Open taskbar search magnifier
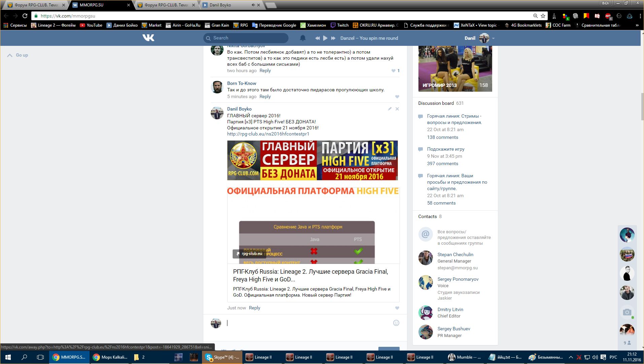 click(x=24, y=357)
